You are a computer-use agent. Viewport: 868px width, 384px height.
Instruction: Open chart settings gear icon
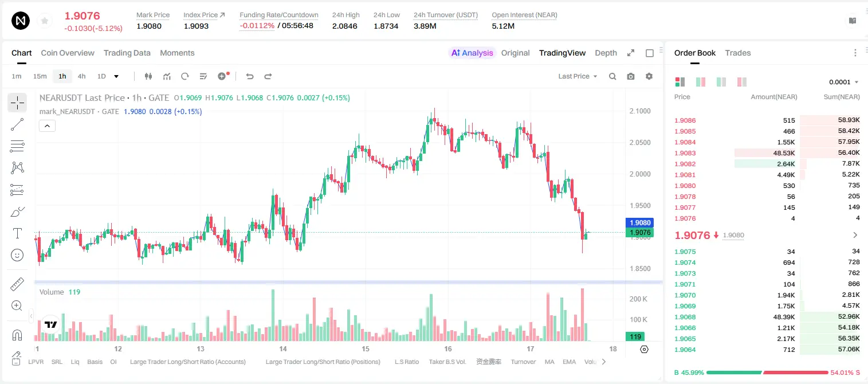[649, 76]
